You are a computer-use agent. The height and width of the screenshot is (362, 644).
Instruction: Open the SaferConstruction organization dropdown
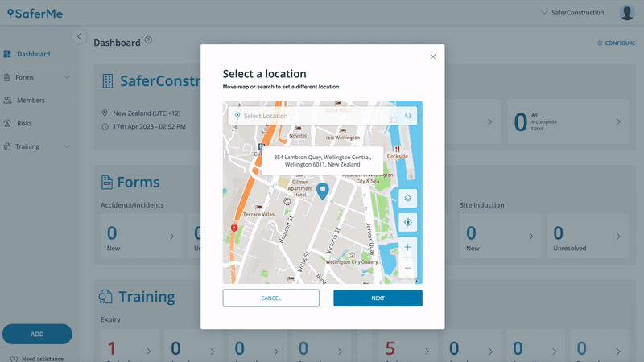point(572,13)
